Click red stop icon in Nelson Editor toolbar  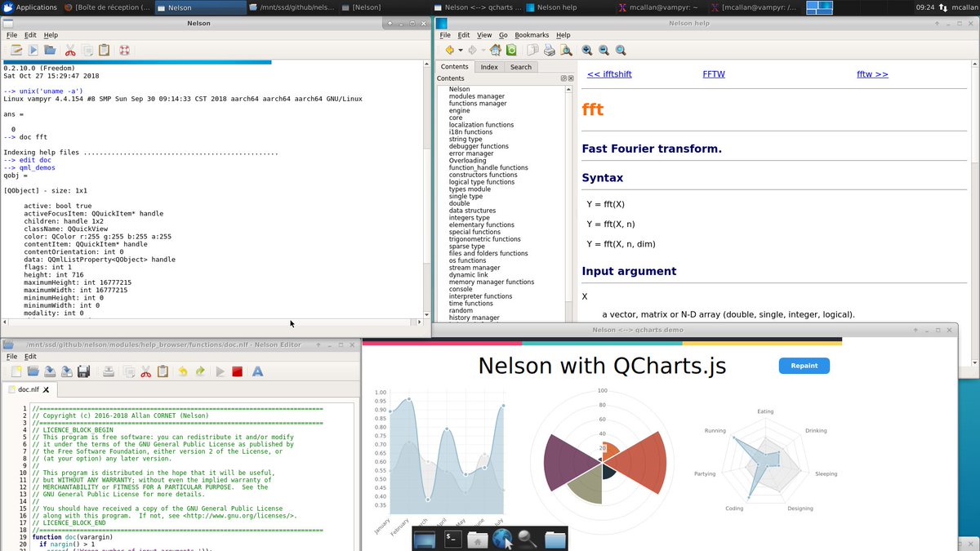238,371
